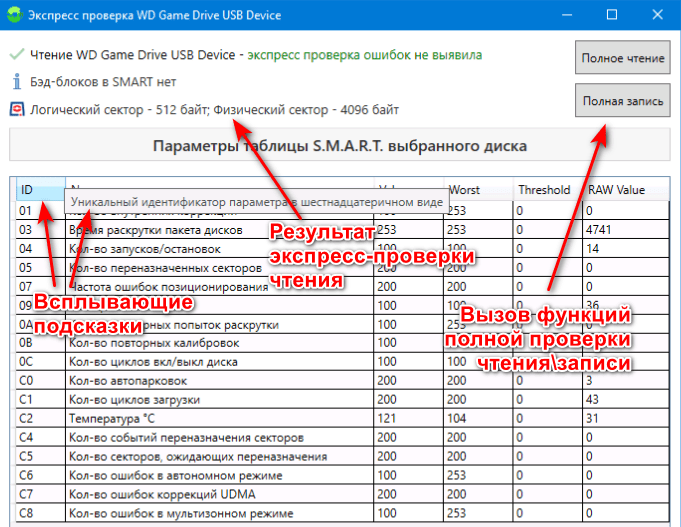Sort table by Threshold column header
681x527 pixels.
coord(548,189)
